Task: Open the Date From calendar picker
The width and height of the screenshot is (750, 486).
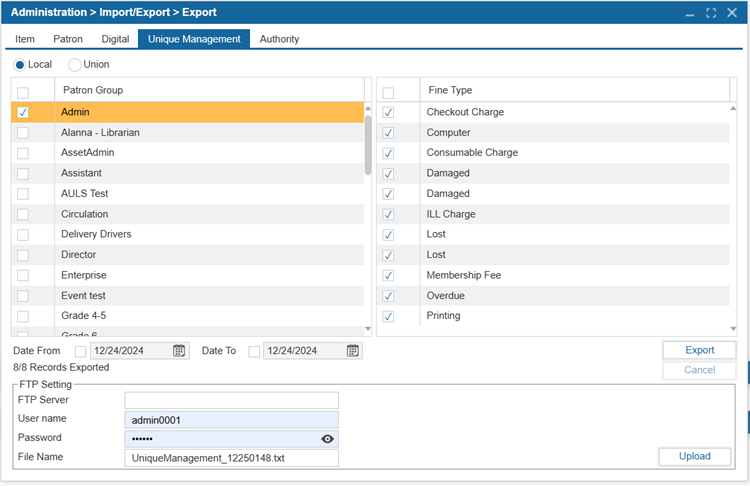Action: click(x=179, y=351)
